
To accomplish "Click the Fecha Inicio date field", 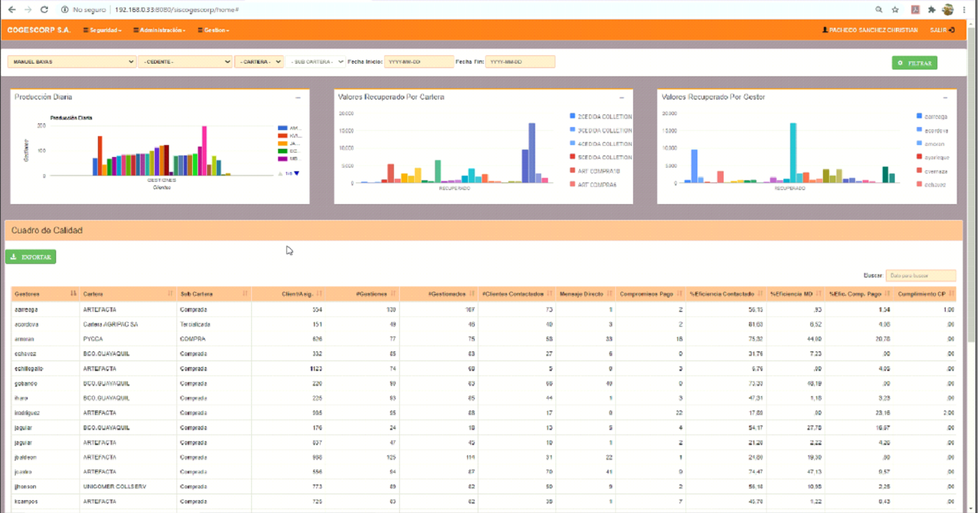I will [419, 62].
